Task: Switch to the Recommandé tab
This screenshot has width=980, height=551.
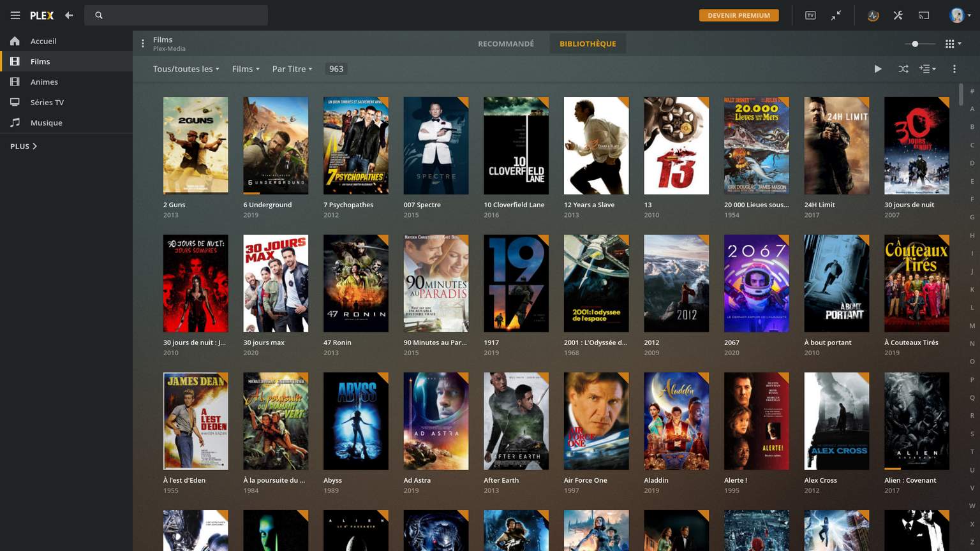Action: click(506, 43)
